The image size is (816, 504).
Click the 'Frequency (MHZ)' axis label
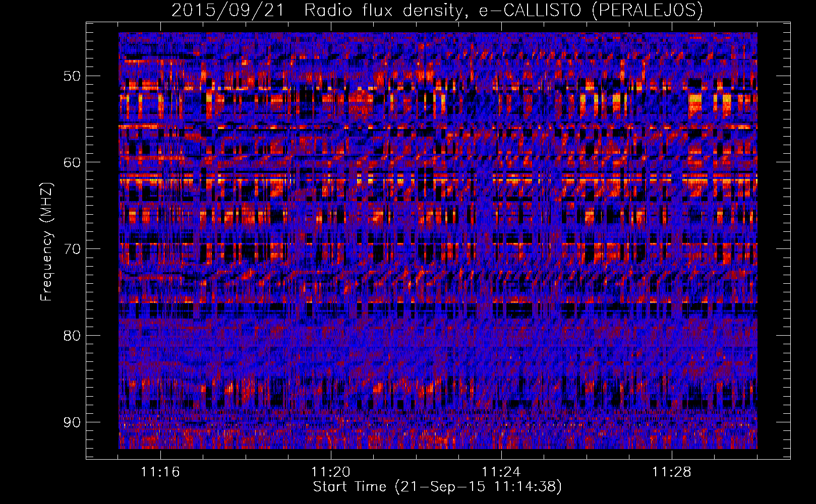[x=46, y=242]
